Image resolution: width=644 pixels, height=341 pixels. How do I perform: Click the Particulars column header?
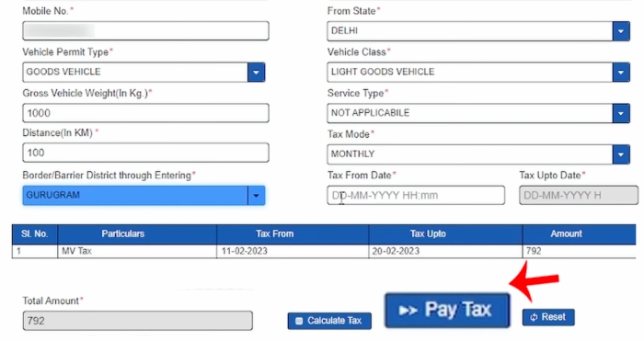tap(137, 233)
